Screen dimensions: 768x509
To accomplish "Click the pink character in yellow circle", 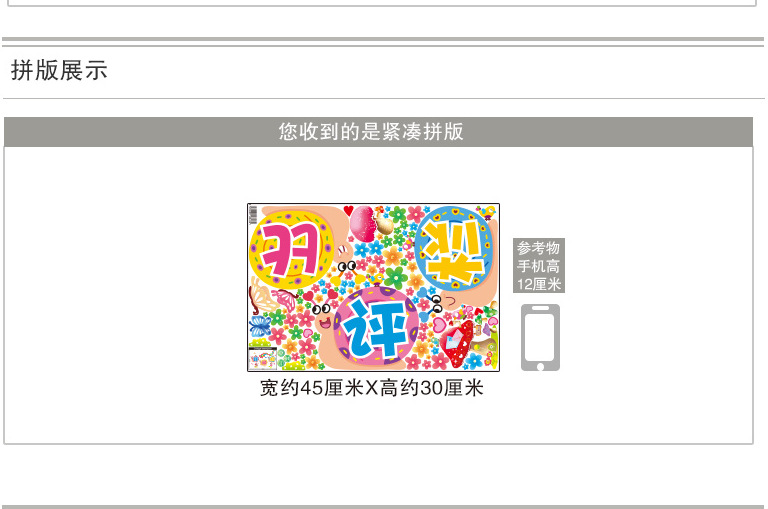I will coord(290,248).
